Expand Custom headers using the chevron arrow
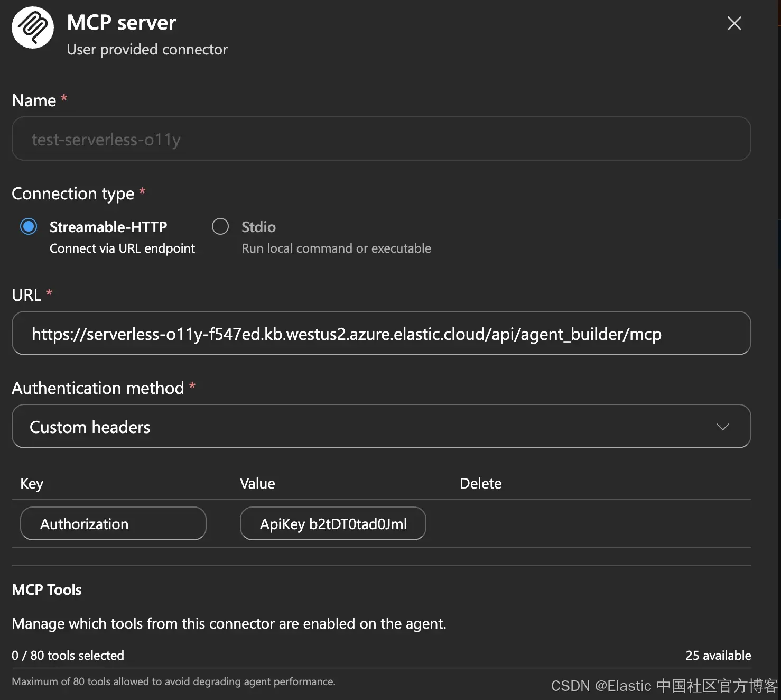Viewport: 781px width, 700px height. coord(722,427)
